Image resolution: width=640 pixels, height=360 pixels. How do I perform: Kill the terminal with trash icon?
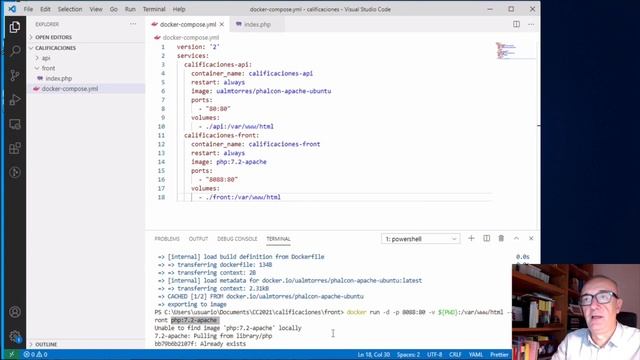[x=501, y=238]
